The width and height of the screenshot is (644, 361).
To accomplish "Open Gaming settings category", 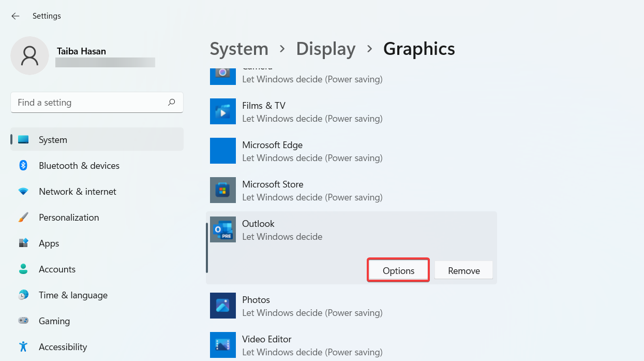I will coord(97,321).
